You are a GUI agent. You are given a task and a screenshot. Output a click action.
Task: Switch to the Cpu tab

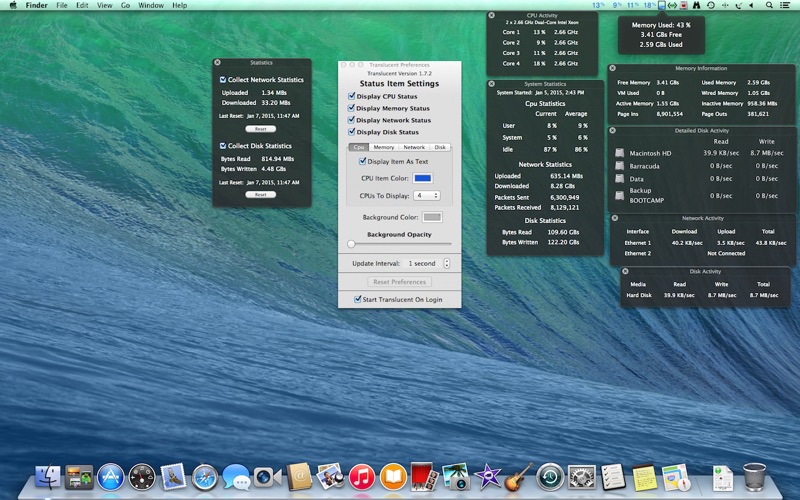pos(359,147)
